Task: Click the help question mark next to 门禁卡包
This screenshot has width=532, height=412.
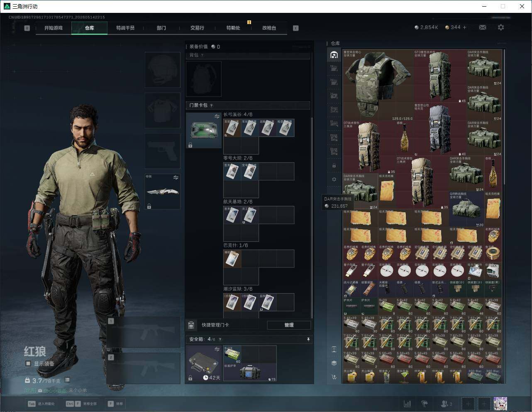Action: 212,105
